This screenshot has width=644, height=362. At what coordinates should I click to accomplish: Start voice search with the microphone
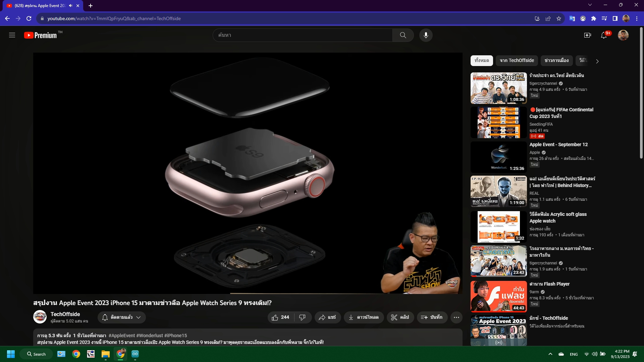[426, 35]
